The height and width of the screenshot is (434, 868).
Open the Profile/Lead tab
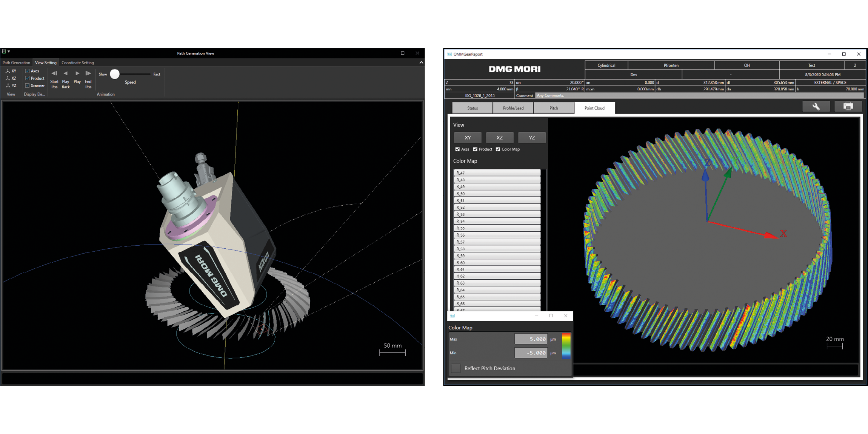click(x=513, y=108)
